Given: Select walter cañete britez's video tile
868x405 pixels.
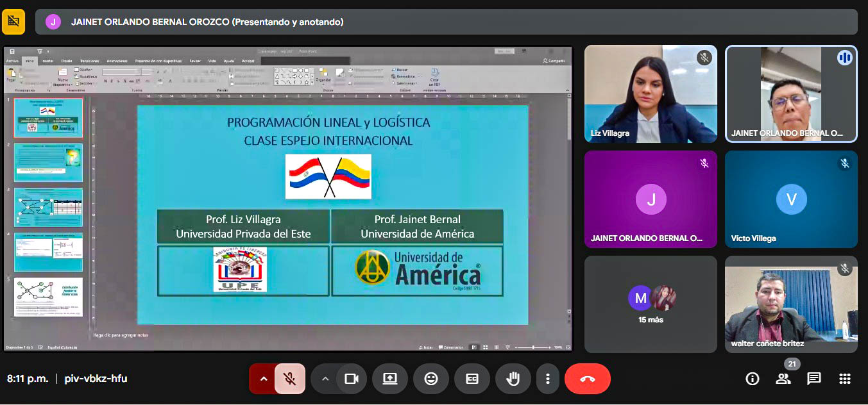Looking at the screenshot, I should [x=791, y=304].
